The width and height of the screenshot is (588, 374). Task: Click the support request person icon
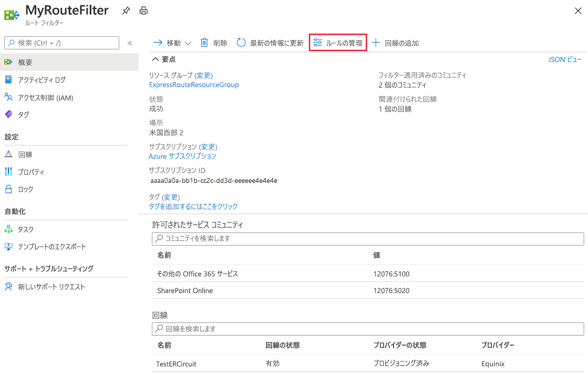[8, 286]
